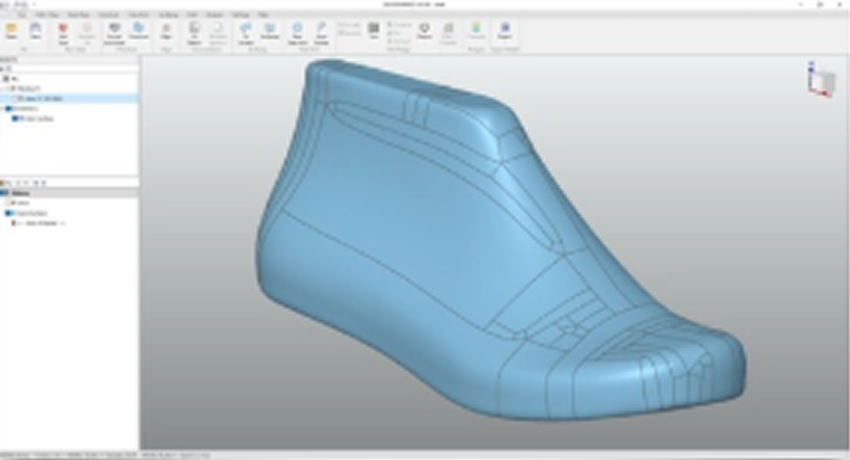
Task: Collapse the second group in the model tree
Action: (3, 109)
